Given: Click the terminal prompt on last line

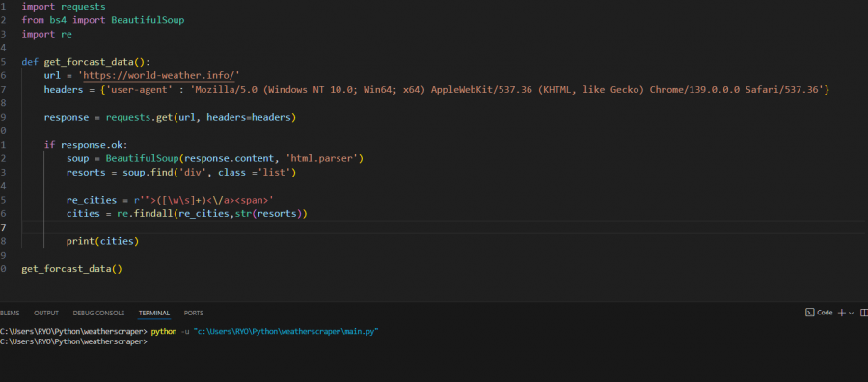Looking at the screenshot, I should (74, 342).
